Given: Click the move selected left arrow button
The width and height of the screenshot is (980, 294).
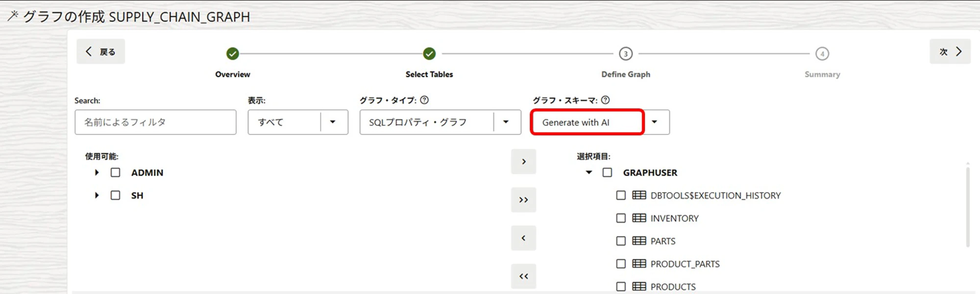Looking at the screenshot, I should (x=523, y=238).
